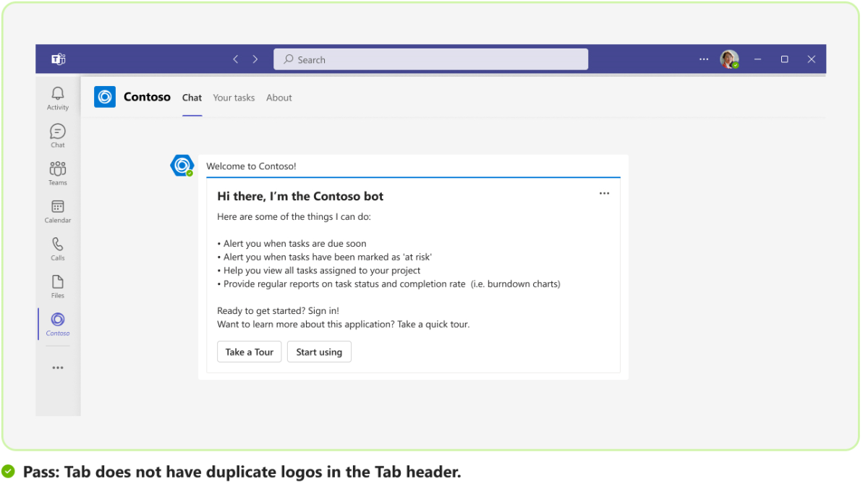Click 'Provide regular reports' bullet line
Screen dimensions: 868x484
(x=388, y=284)
